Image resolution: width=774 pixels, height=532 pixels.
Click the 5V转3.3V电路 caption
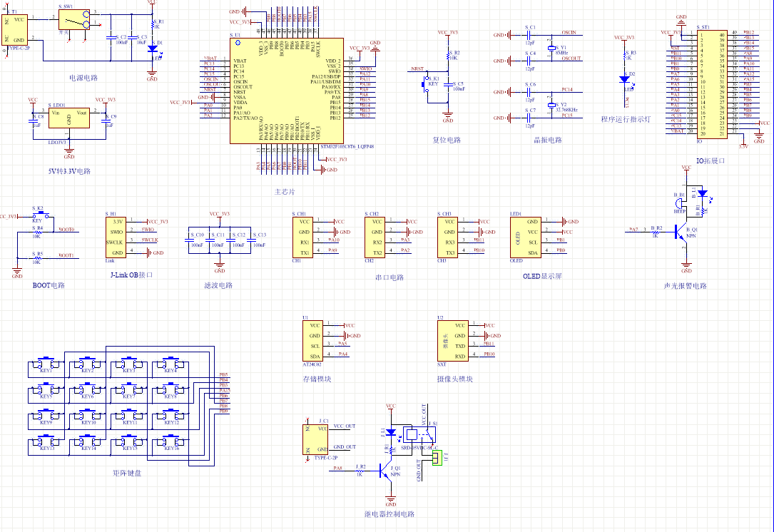[x=70, y=171]
